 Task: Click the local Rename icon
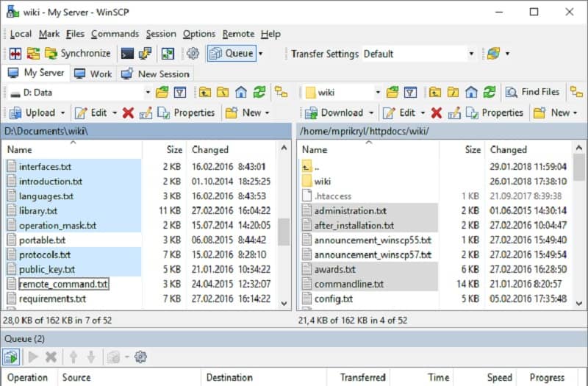(146, 113)
